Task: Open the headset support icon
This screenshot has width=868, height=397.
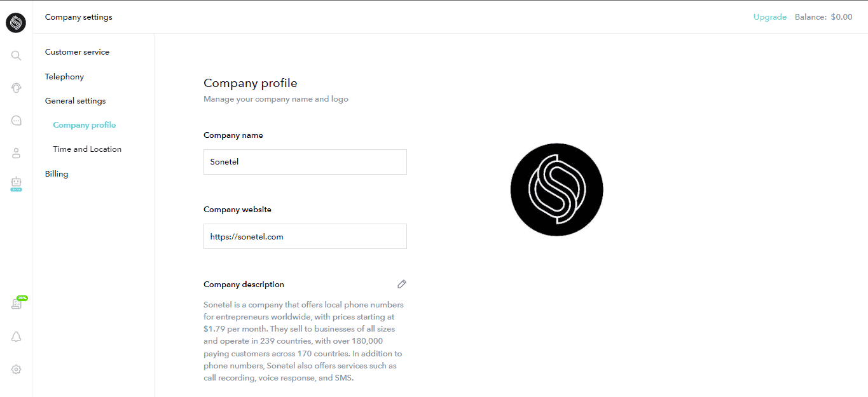Action: (x=17, y=88)
